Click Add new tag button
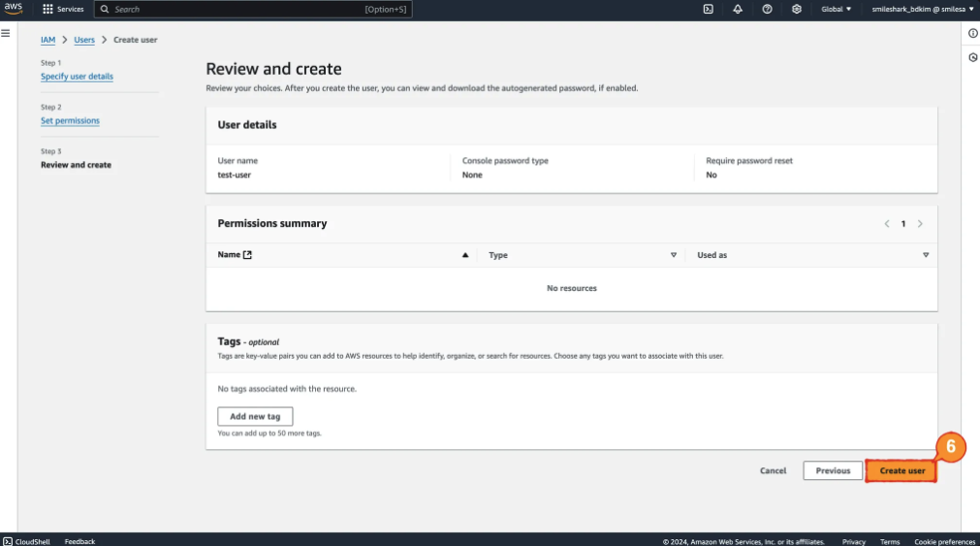 point(255,416)
